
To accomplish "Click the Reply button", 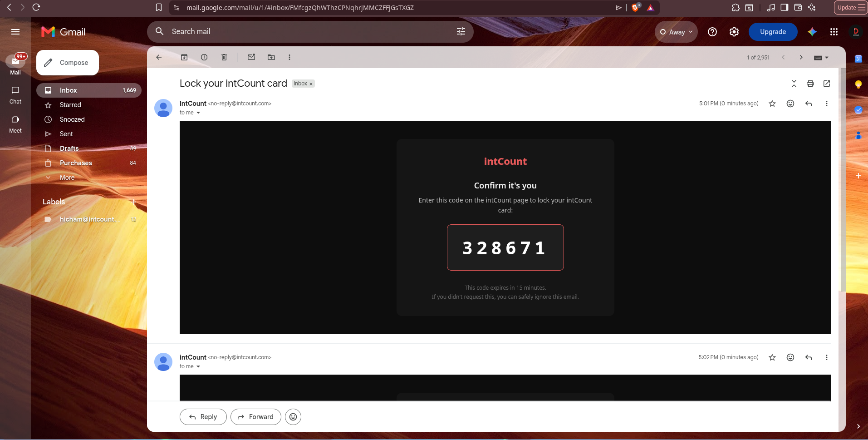I will 203,417.
